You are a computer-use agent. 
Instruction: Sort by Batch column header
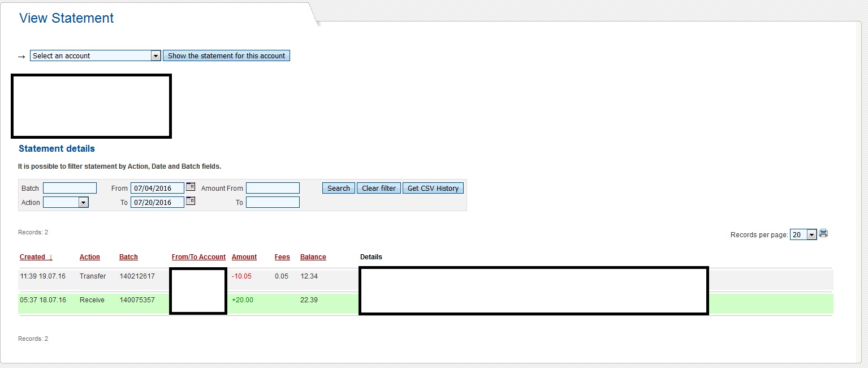pyautogui.click(x=128, y=257)
